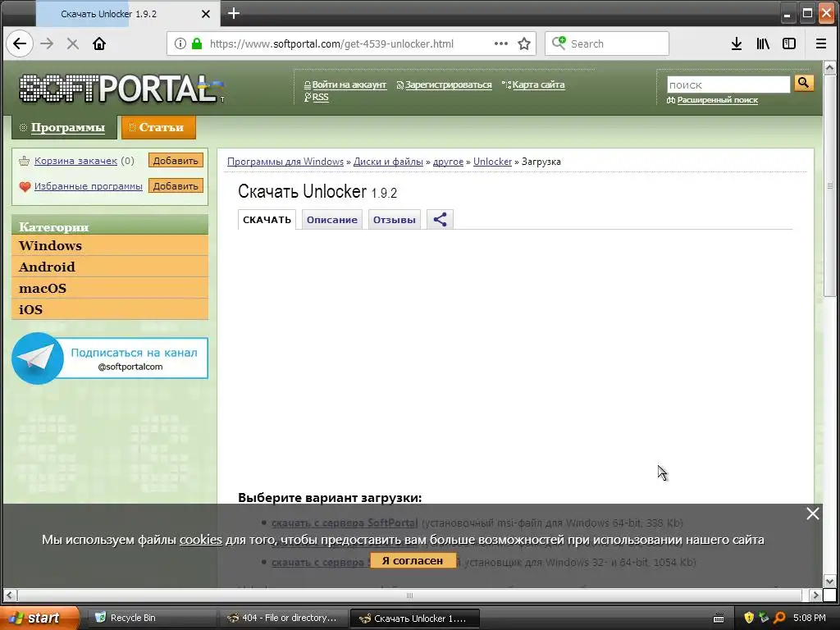Click Войти на аккаунт link

(x=349, y=84)
